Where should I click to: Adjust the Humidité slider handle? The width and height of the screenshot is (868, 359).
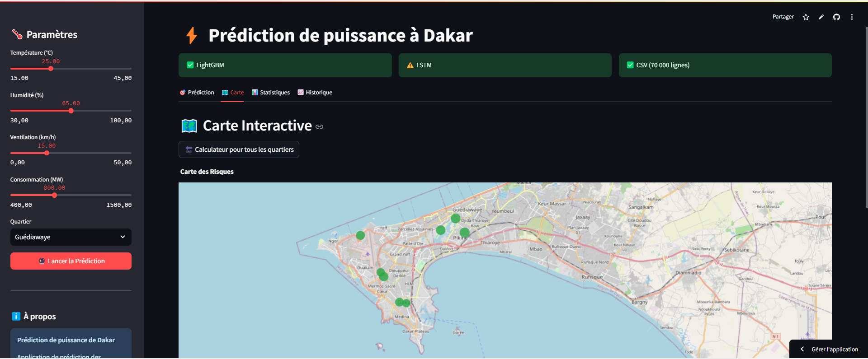[71, 111]
